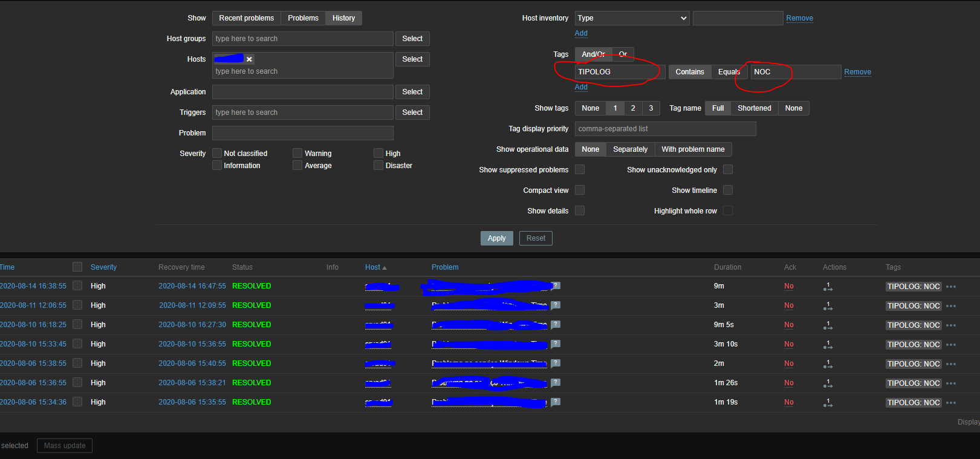Click Select next to Host groups
The width and height of the screenshot is (980, 459).
412,39
